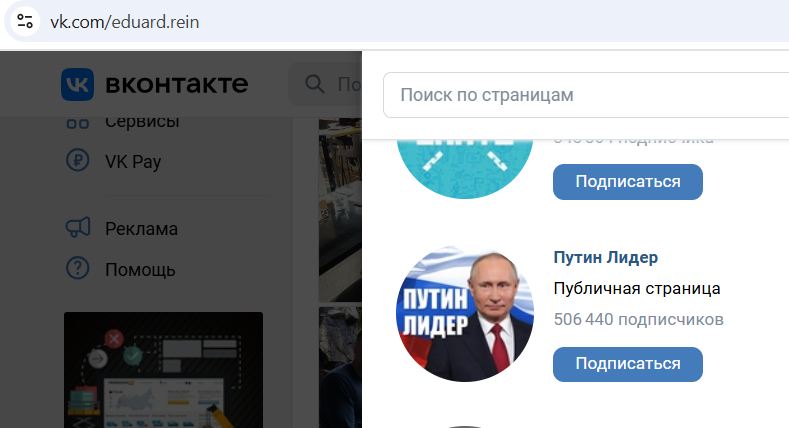Open the Путин Лидер page avatar
789x428 pixels.
click(465, 313)
